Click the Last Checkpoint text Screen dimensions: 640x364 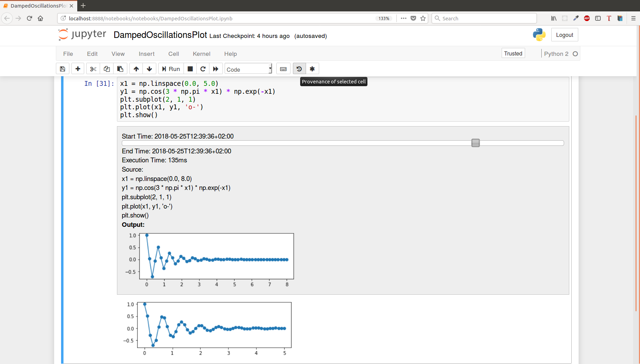pos(249,36)
